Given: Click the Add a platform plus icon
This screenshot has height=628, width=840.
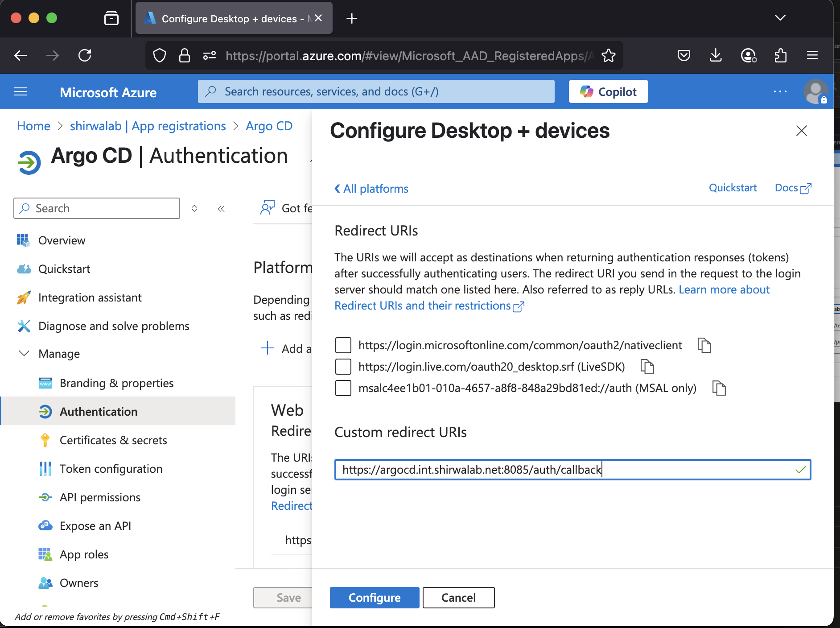Looking at the screenshot, I should [267, 348].
